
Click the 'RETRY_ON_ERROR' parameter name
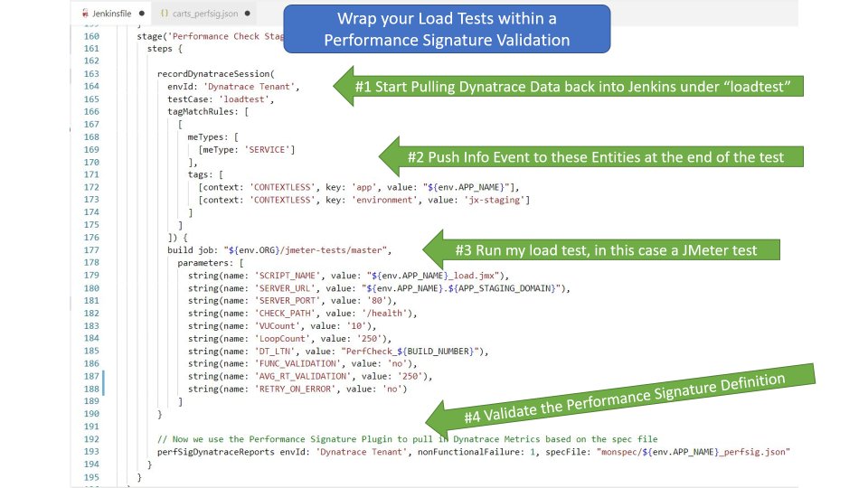(x=295, y=389)
